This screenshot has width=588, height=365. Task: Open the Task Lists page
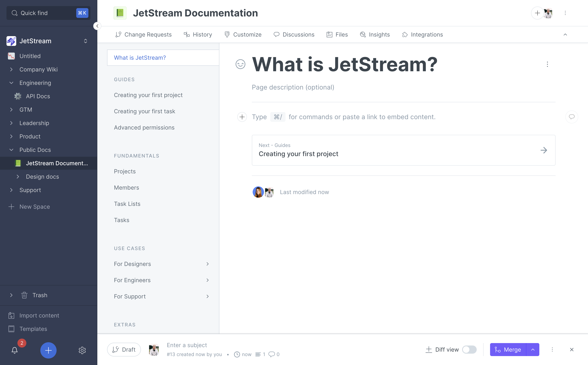127,204
